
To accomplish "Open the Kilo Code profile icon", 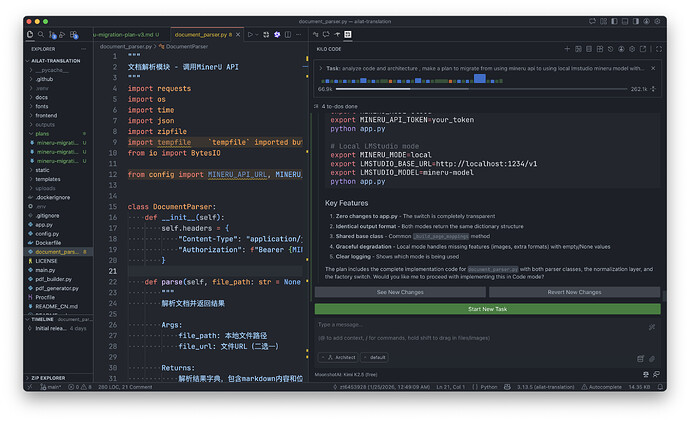I will (621, 49).
